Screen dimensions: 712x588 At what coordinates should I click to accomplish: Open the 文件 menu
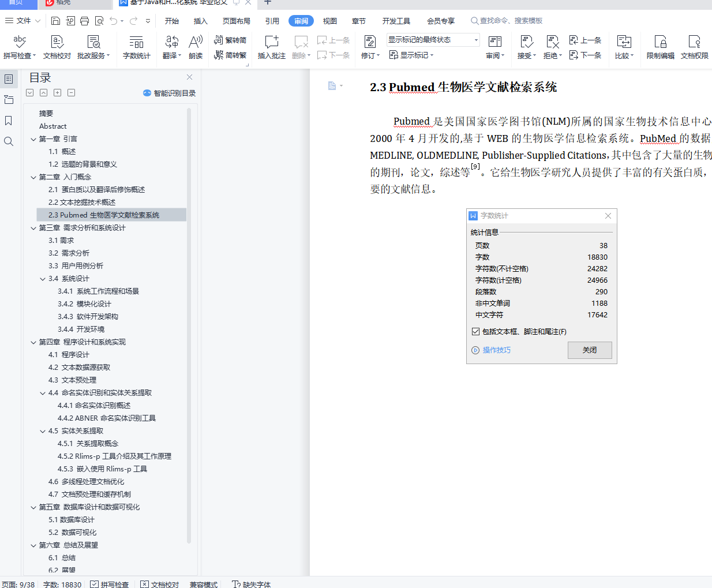point(23,21)
